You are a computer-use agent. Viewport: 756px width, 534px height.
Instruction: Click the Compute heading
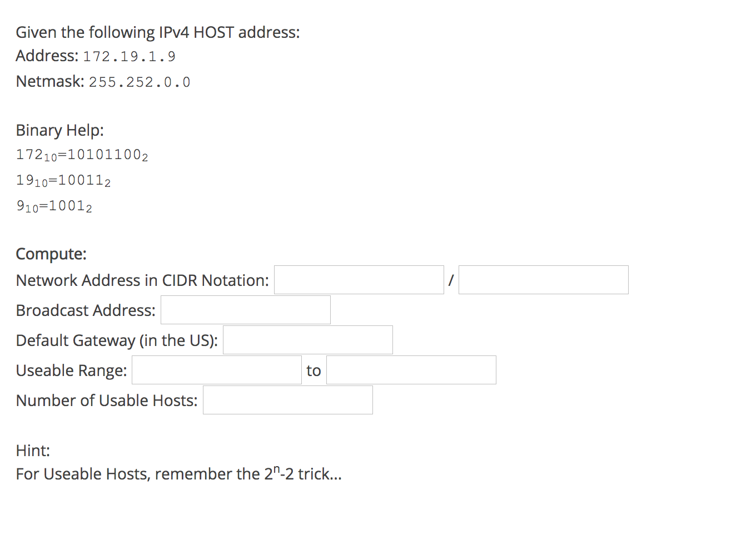[x=51, y=254]
